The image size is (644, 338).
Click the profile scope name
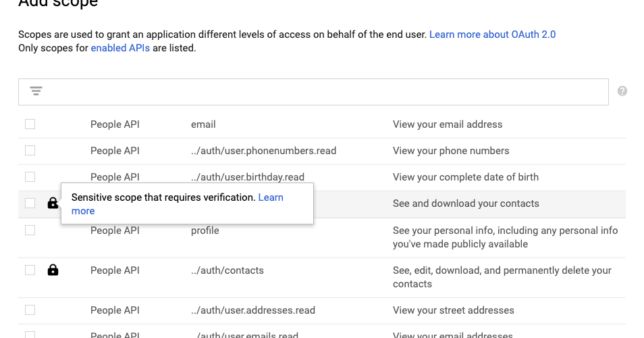pos(205,231)
